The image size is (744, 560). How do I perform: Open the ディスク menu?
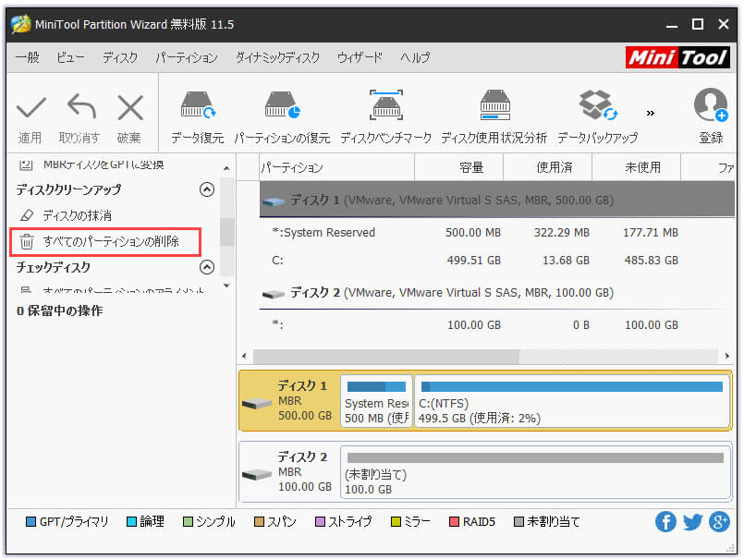point(120,57)
